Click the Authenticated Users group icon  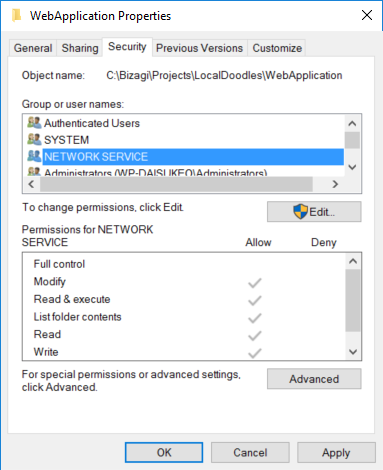point(34,123)
